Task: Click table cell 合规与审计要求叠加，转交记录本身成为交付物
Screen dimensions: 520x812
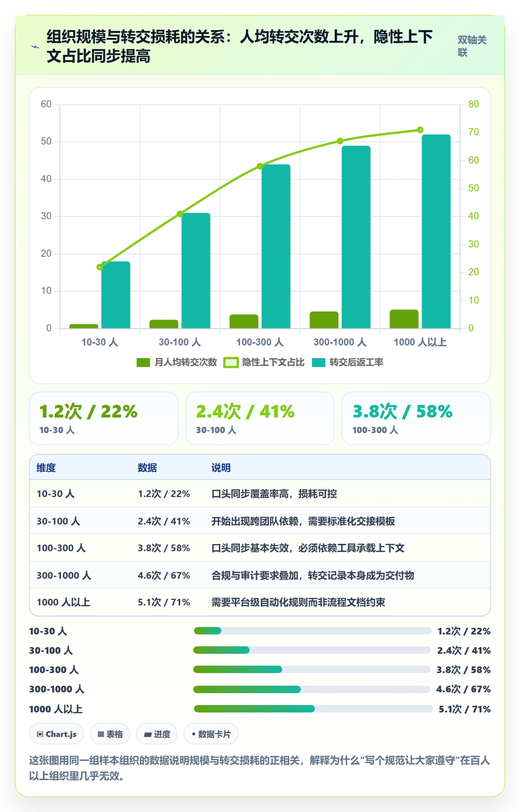Action: [313, 575]
